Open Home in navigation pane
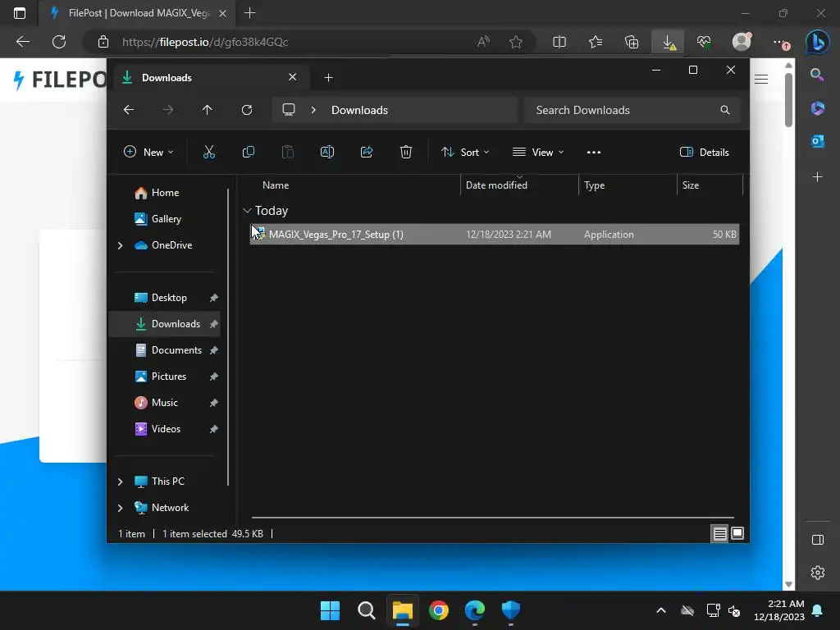The width and height of the screenshot is (840, 630). pyautogui.click(x=165, y=193)
